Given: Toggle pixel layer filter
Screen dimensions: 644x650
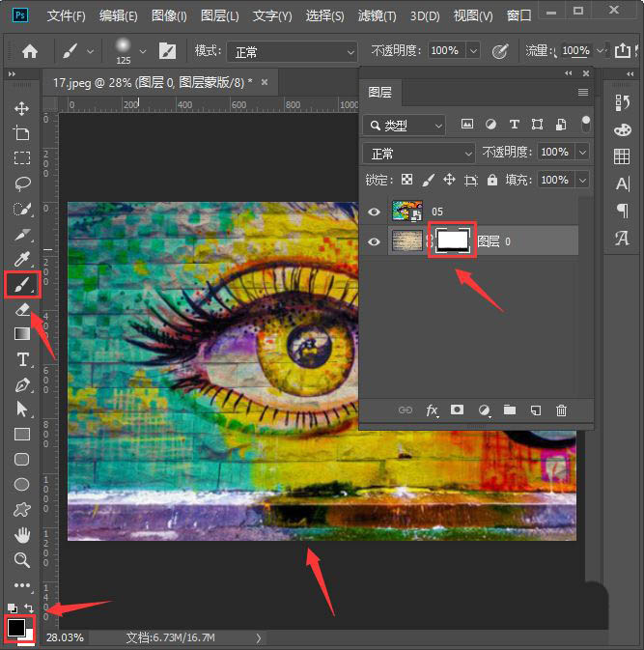Looking at the screenshot, I should click(467, 124).
